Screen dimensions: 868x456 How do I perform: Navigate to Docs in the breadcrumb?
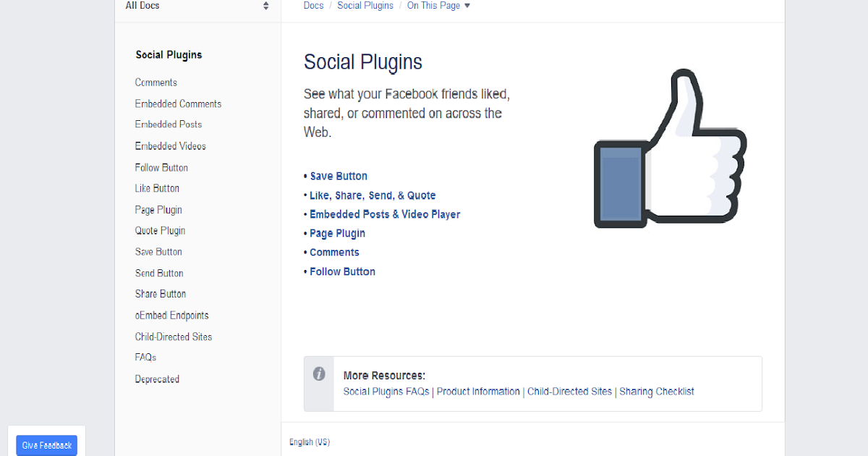(x=313, y=6)
